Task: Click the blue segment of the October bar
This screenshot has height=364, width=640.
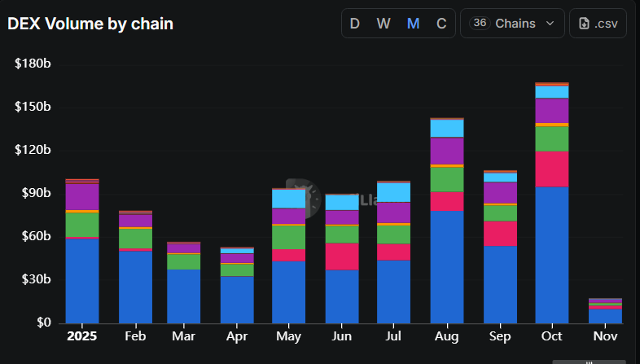Action: [x=551, y=254]
